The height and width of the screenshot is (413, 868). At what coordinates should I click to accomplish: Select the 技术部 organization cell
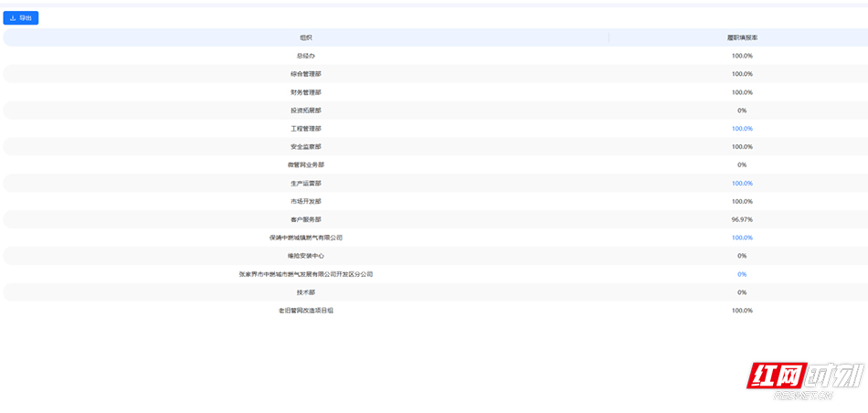point(306,292)
